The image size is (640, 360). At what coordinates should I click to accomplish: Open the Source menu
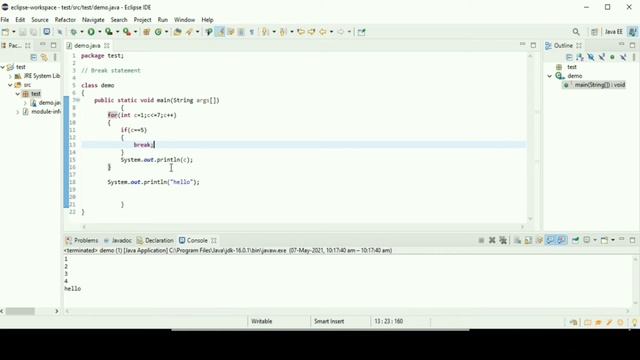point(40,20)
